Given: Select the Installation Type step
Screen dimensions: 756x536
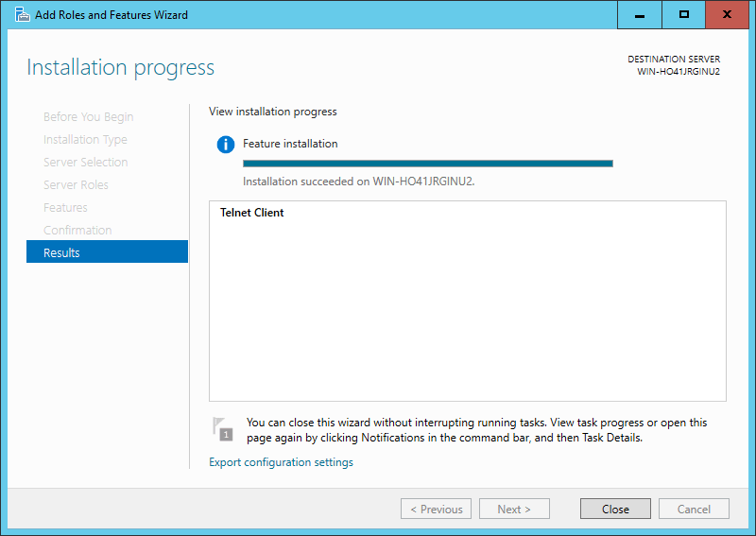Looking at the screenshot, I should tap(85, 139).
